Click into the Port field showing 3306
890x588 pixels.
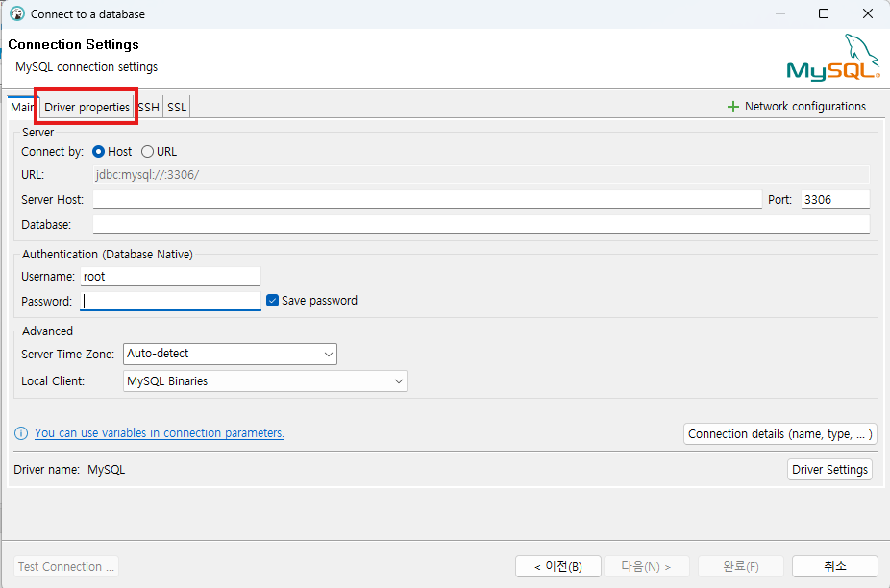click(835, 200)
